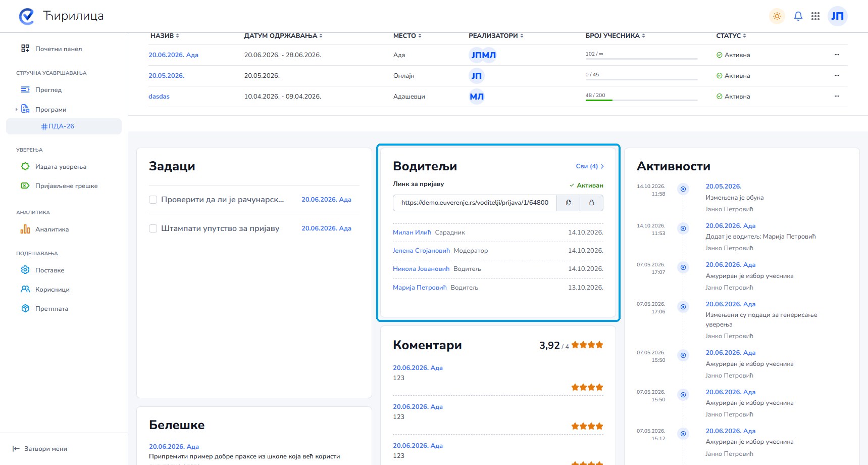Open row options for dasdas training

[837, 96]
